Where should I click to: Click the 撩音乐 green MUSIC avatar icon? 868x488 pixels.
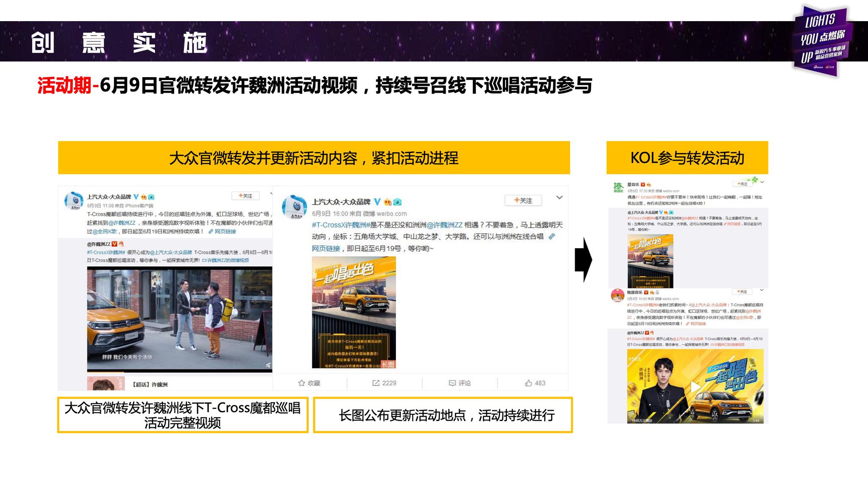pyautogui.click(x=618, y=187)
